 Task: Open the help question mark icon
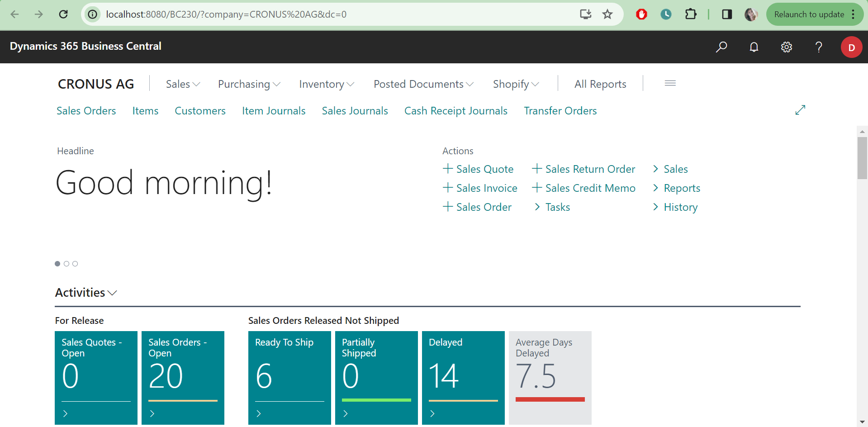coord(819,47)
